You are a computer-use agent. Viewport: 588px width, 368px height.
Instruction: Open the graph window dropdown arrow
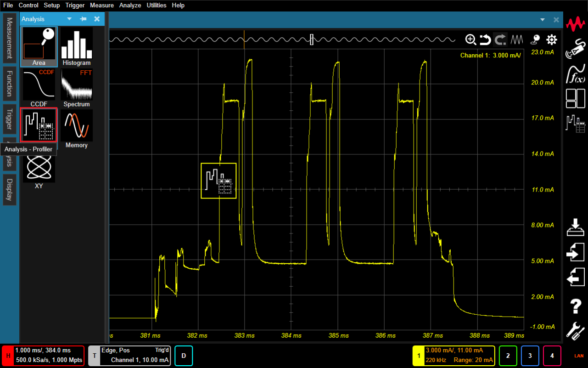(x=543, y=20)
